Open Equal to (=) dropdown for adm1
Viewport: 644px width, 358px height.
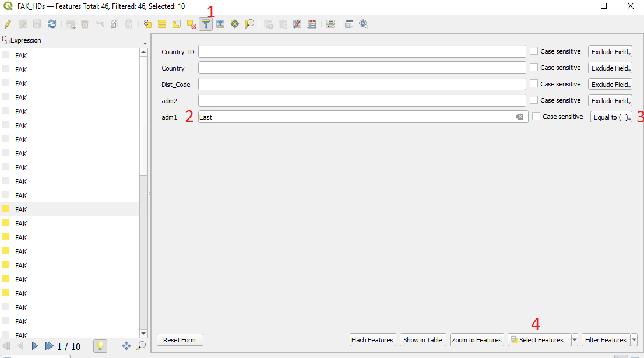click(x=611, y=117)
